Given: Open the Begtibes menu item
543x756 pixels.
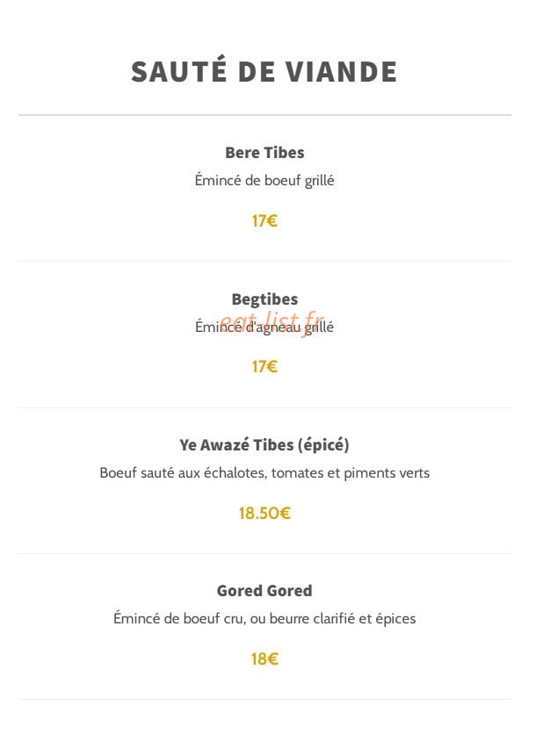Looking at the screenshot, I should click(264, 299).
